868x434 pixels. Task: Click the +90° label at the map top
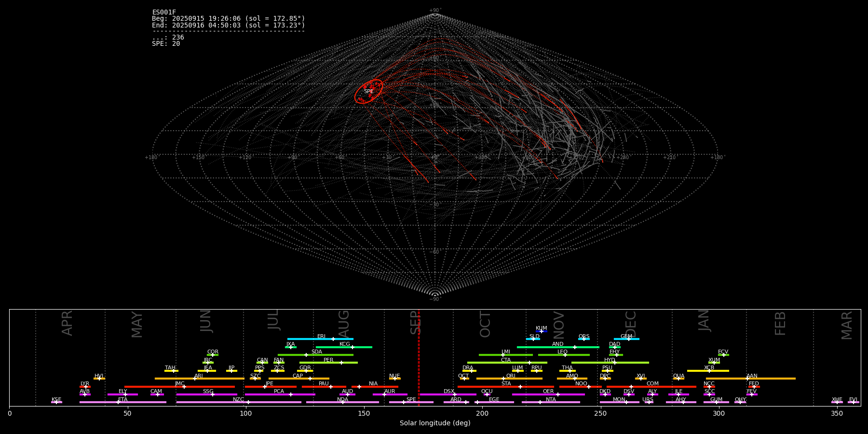click(x=435, y=11)
